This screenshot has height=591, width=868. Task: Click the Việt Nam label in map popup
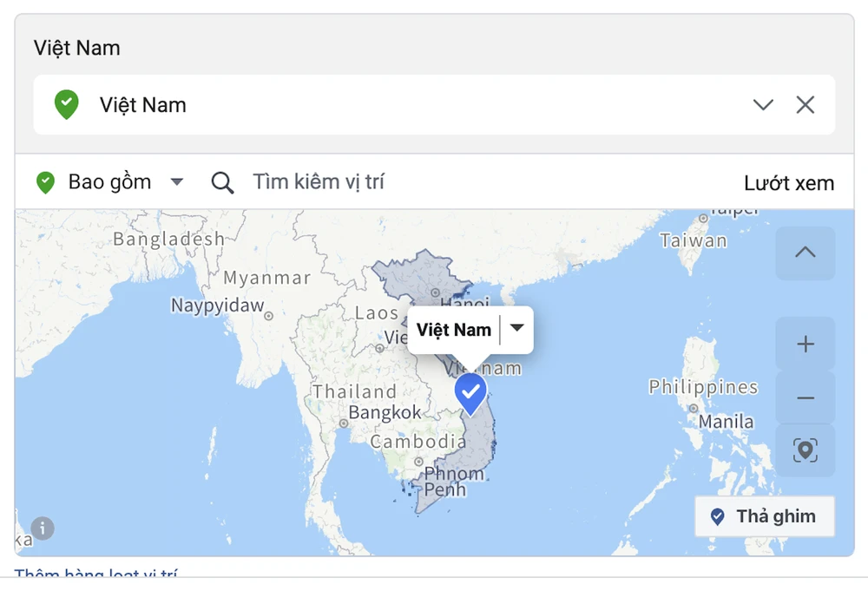pyautogui.click(x=454, y=330)
